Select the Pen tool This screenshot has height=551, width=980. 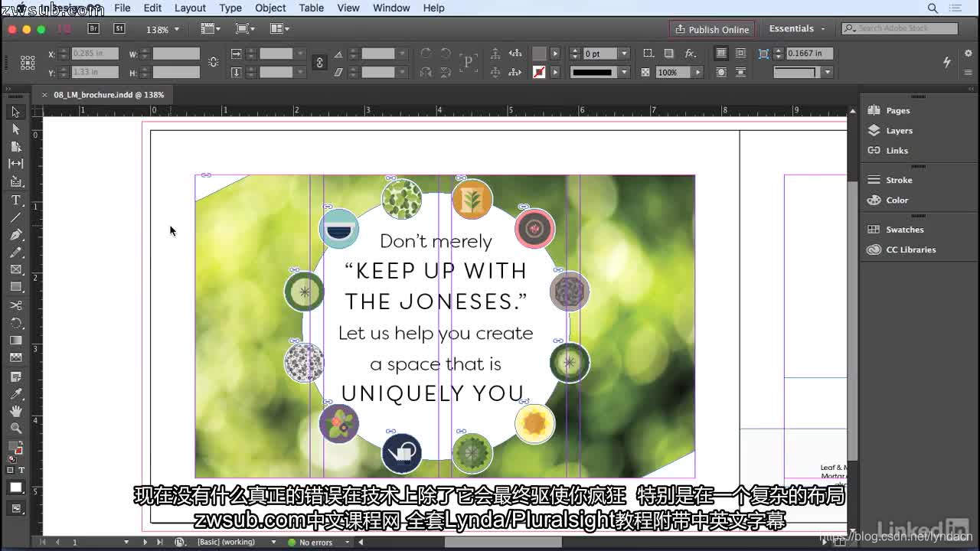click(16, 235)
